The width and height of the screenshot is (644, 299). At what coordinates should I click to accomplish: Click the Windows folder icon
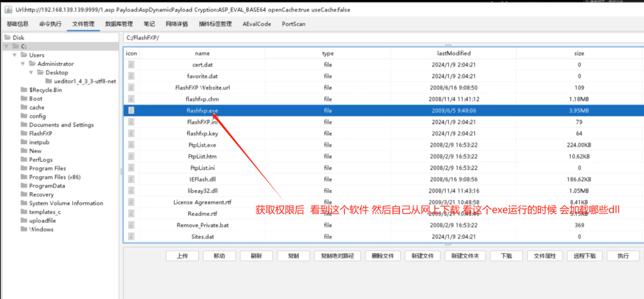[x=24, y=230]
